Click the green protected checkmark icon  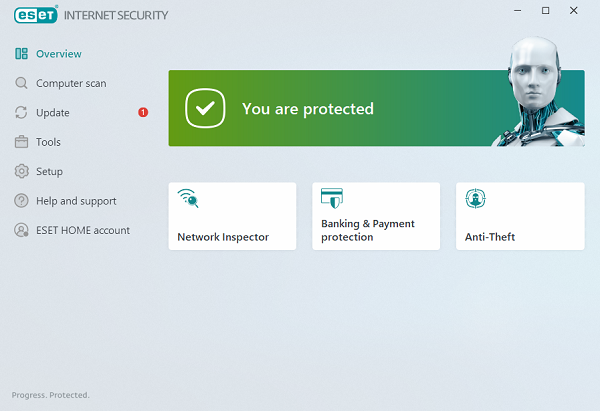click(204, 108)
